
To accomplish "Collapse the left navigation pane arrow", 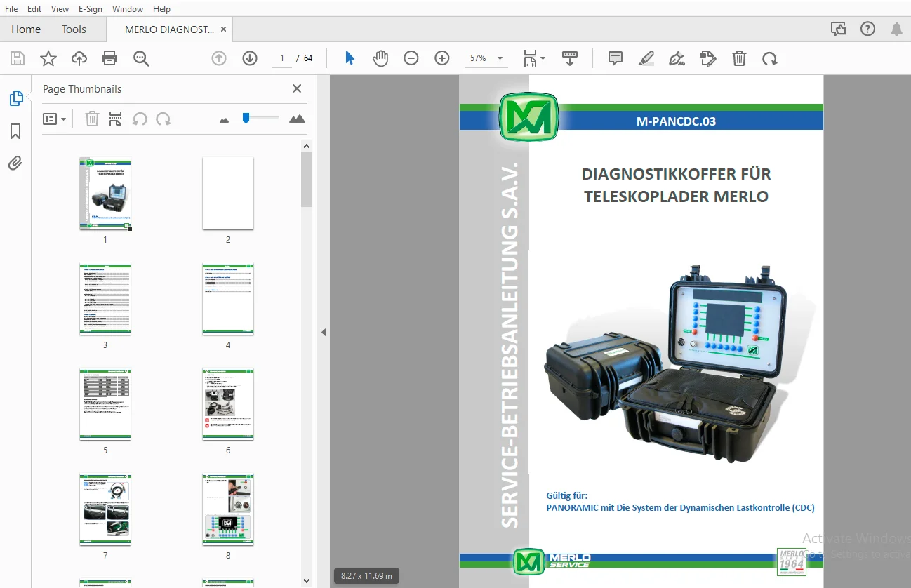I will point(324,332).
